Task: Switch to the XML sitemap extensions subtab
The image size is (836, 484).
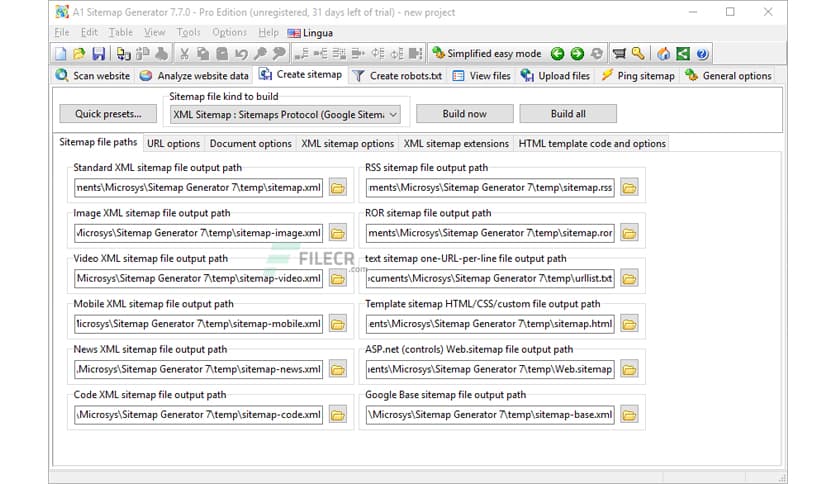Action: click(x=456, y=143)
